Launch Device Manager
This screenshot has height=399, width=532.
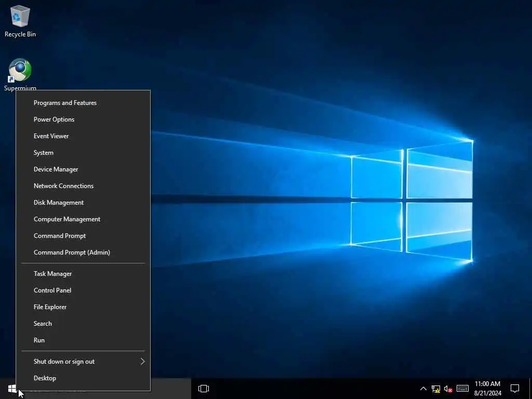[x=83, y=169]
